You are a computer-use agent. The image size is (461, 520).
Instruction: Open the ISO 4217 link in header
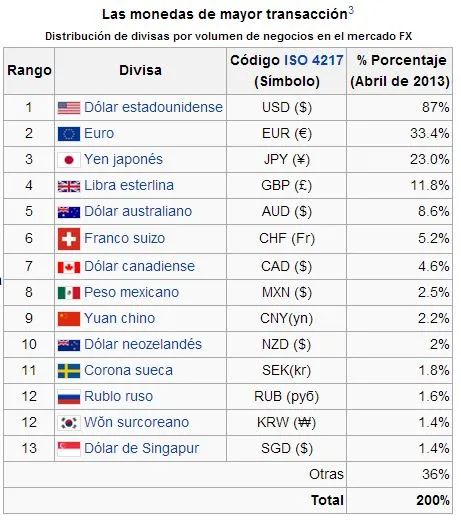pos(313,60)
